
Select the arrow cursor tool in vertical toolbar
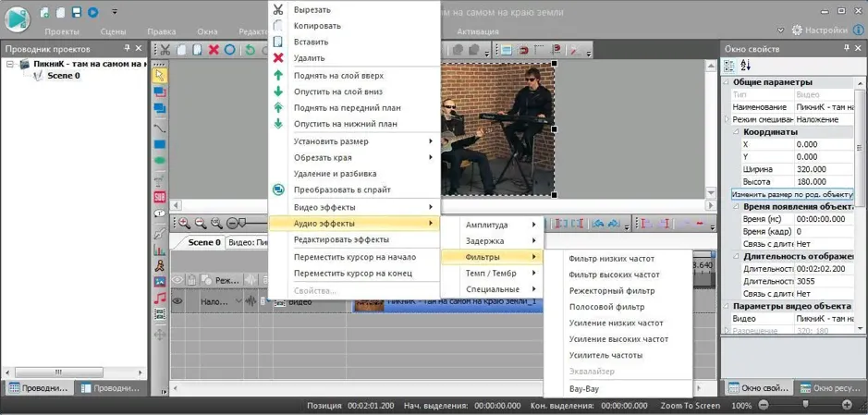click(159, 75)
